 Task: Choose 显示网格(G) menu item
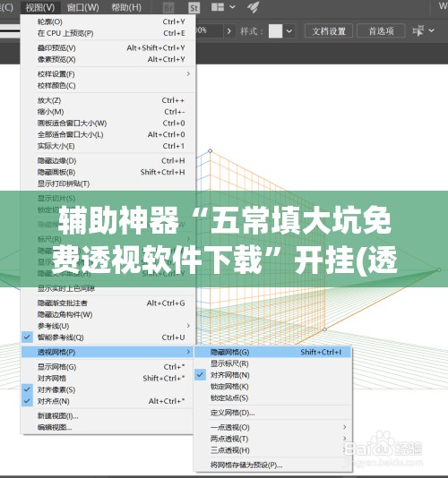click(108, 367)
